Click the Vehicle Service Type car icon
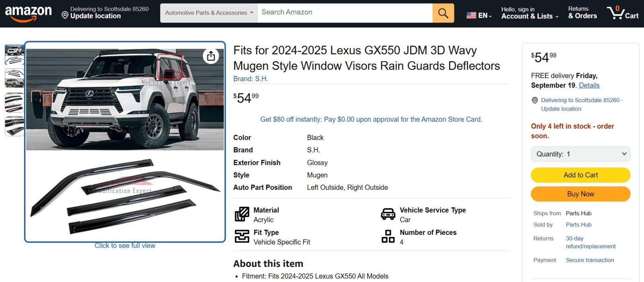 388,214
